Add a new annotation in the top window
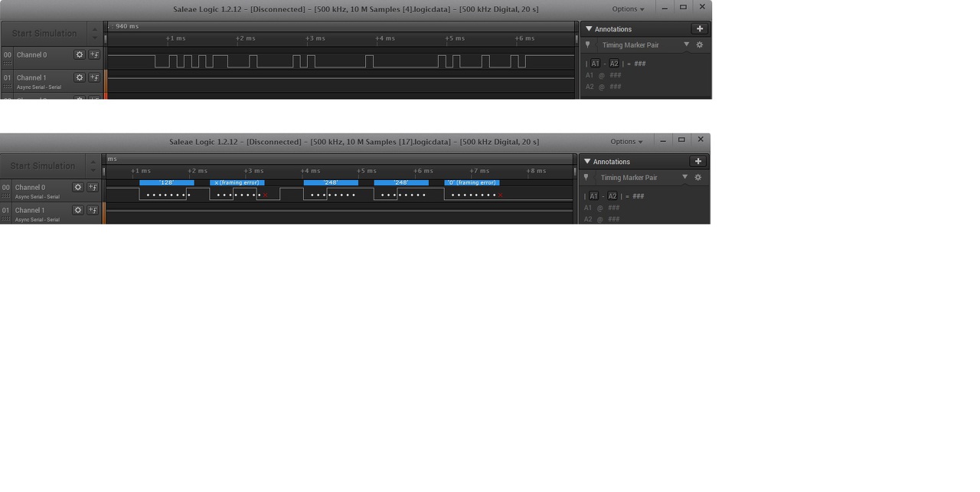Screen dimensions: 980x492 point(699,28)
